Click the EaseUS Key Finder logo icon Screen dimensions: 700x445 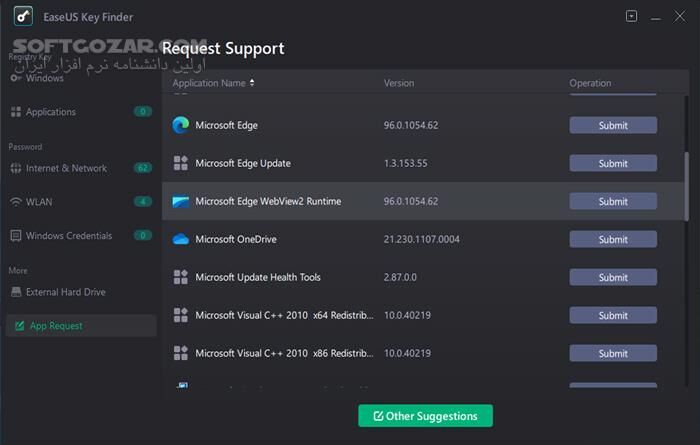pos(18,17)
